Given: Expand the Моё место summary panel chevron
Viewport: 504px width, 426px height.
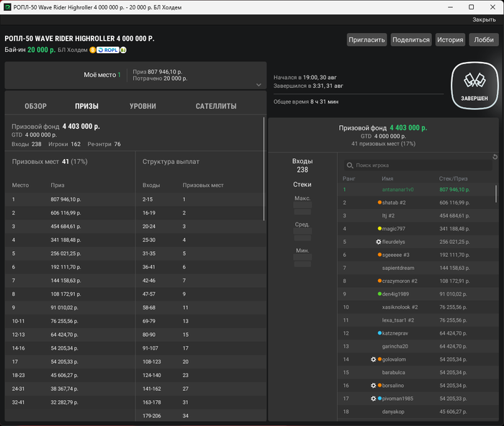Looking at the screenshot, I should [258, 84].
